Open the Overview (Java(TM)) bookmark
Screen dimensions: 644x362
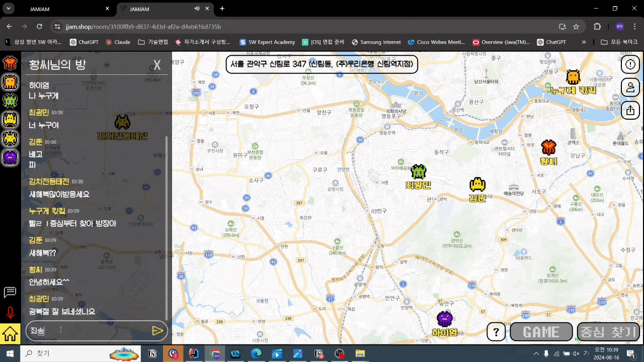[x=501, y=42]
